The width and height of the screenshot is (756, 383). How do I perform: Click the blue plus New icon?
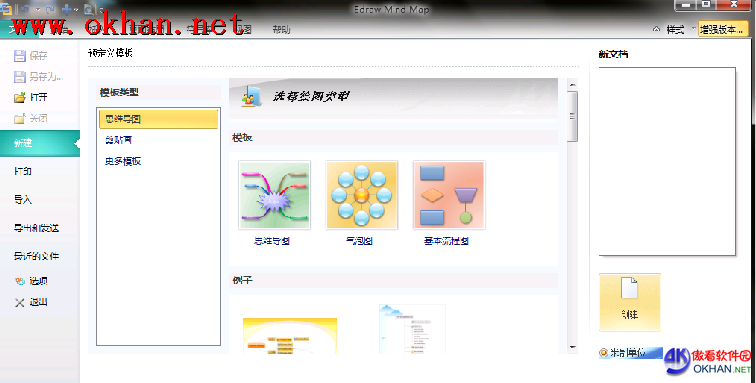click(x=67, y=10)
